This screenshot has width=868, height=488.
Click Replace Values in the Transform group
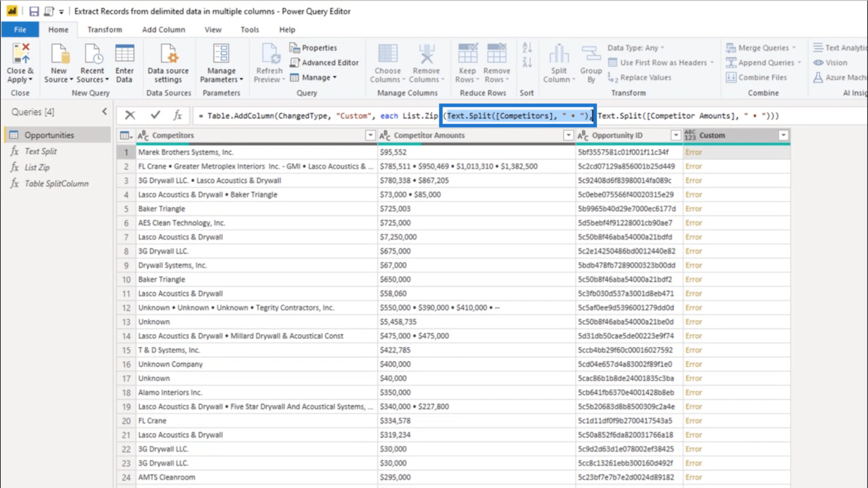(x=640, y=77)
